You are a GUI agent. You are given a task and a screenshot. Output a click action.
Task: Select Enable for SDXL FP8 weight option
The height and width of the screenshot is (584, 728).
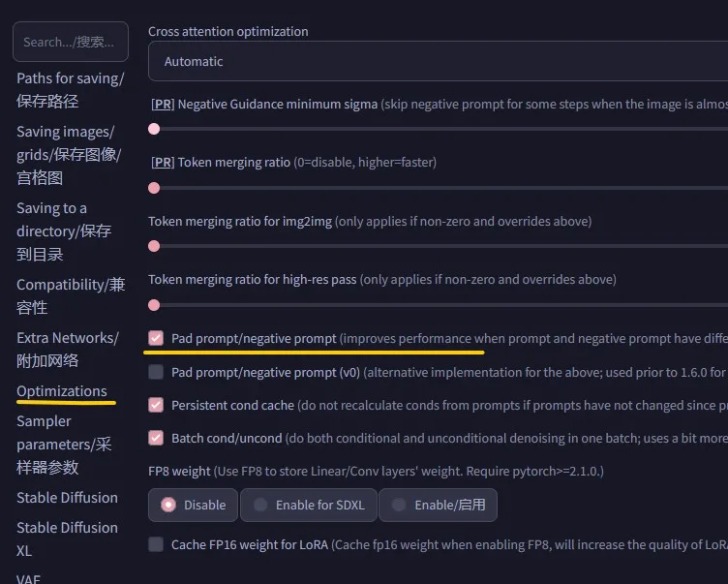[x=308, y=505]
